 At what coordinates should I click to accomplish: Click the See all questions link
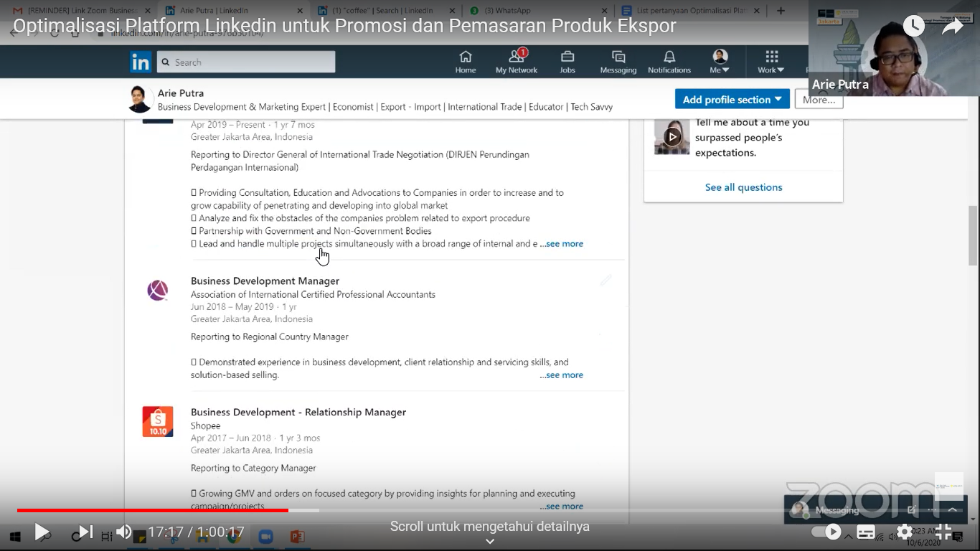tap(743, 187)
